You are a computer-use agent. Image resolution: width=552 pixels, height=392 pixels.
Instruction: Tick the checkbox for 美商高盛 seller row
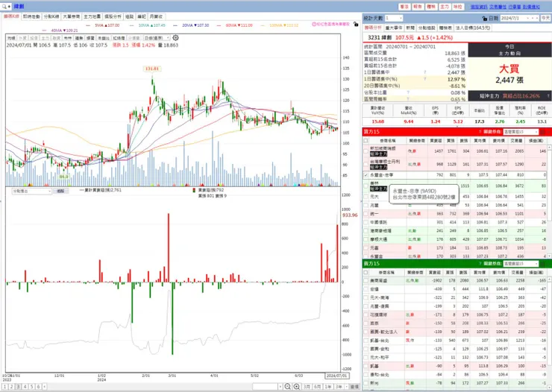click(366, 280)
